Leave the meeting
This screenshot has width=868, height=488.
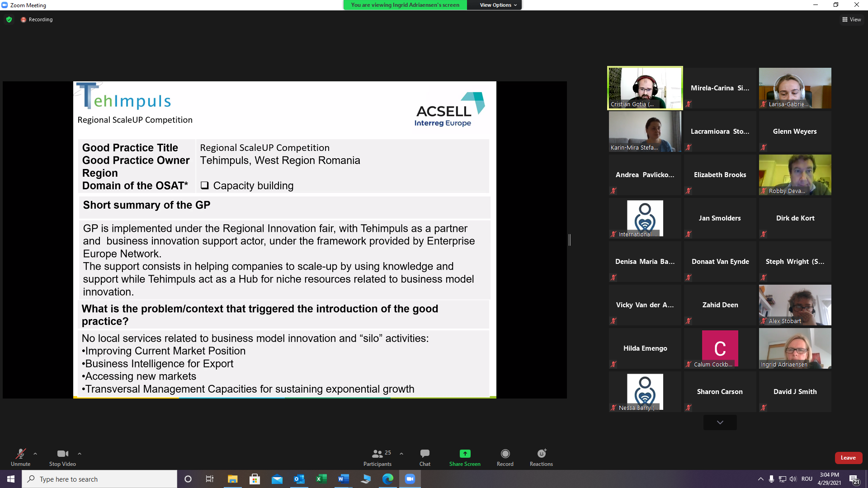click(849, 458)
